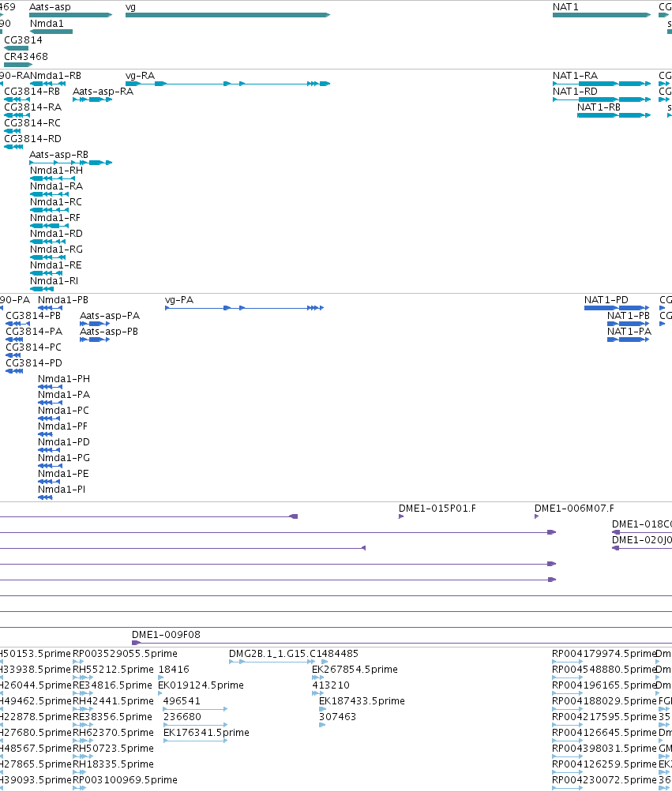Viewport: 672px width, 792px height.
Task: Select the Aats-asp-PA CDS label
Action: 110,316
